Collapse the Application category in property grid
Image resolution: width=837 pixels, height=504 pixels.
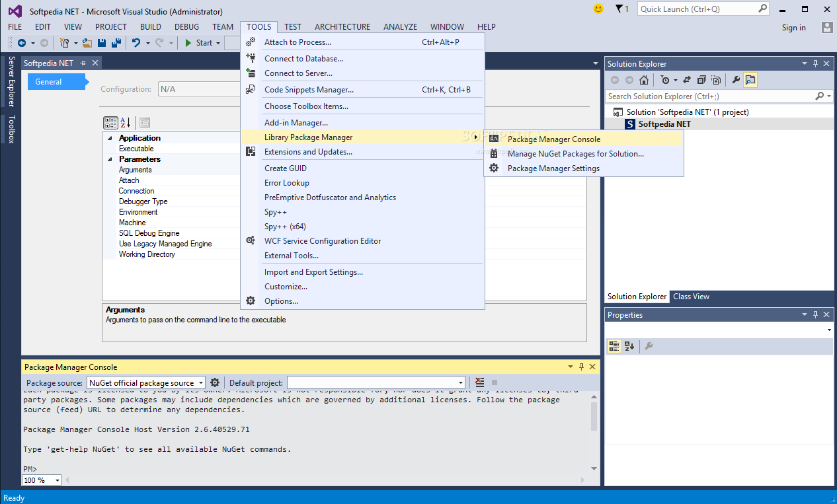coord(109,138)
